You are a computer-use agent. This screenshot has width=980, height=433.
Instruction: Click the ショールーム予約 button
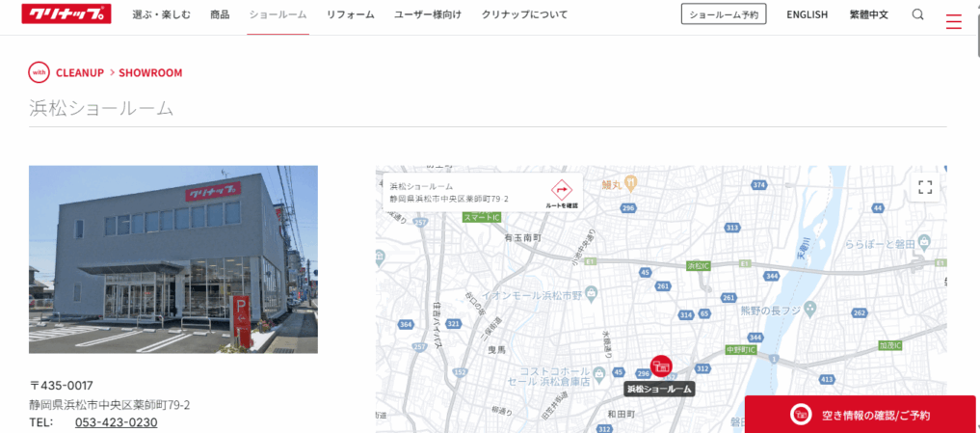724,14
